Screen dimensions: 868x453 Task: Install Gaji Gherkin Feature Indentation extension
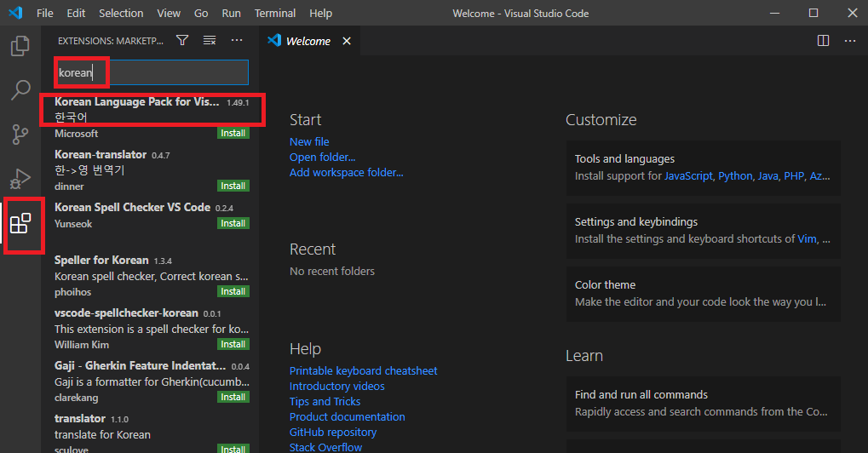(x=233, y=397)
